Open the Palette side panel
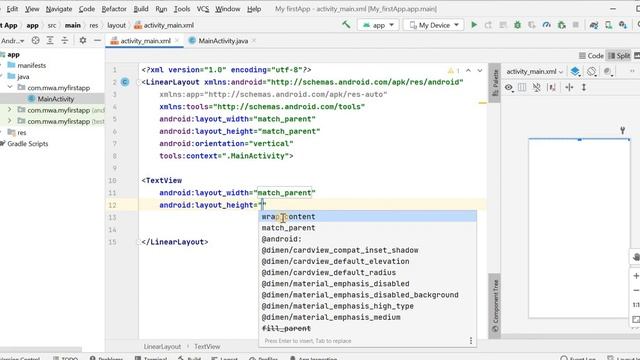Viewport: 640px width, 360px height. [495, 82]
